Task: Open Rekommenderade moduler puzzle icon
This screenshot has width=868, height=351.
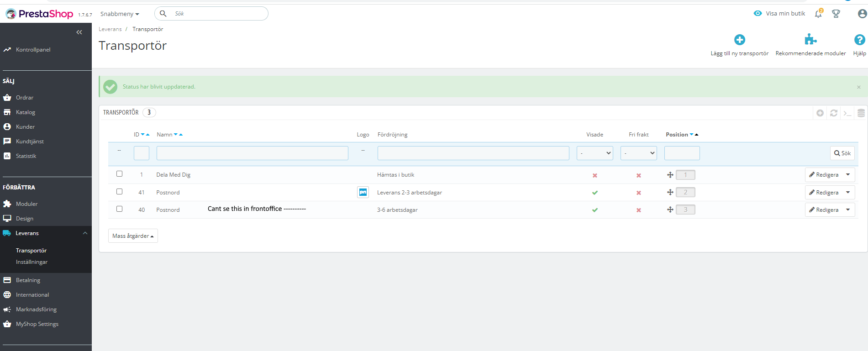Action: 810,40
